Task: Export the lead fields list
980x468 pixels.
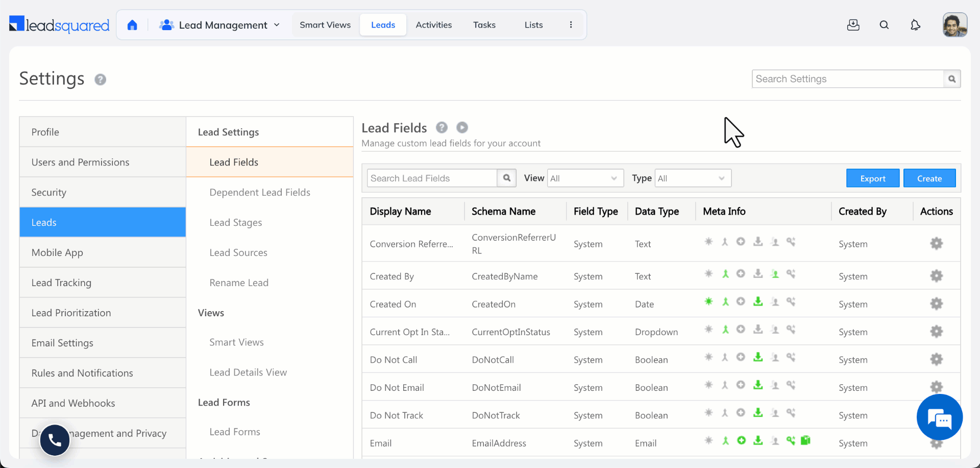Action: (873, 178)
